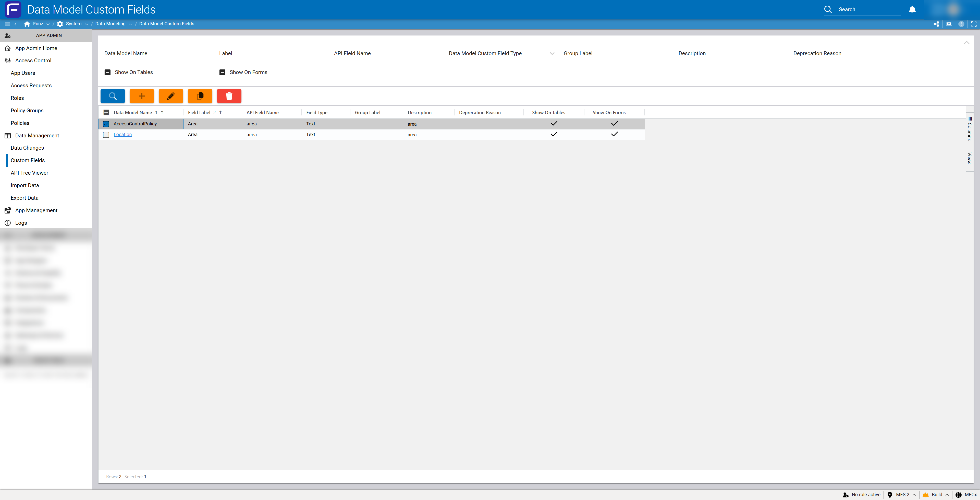Viewport: 980px width, 500px height.
Task: Select the Custom Fields menu item
Action: [28, 160]
